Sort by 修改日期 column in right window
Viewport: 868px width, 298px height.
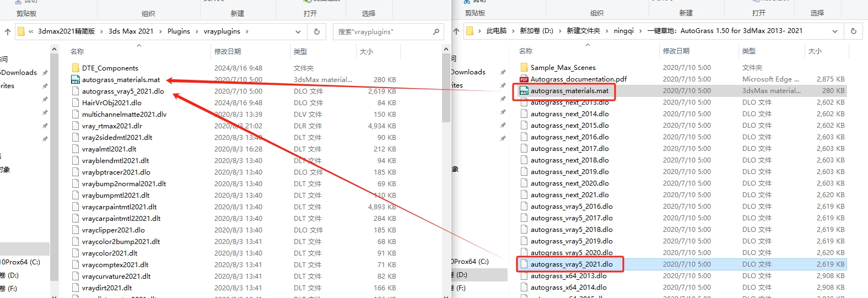pos(676,51)
